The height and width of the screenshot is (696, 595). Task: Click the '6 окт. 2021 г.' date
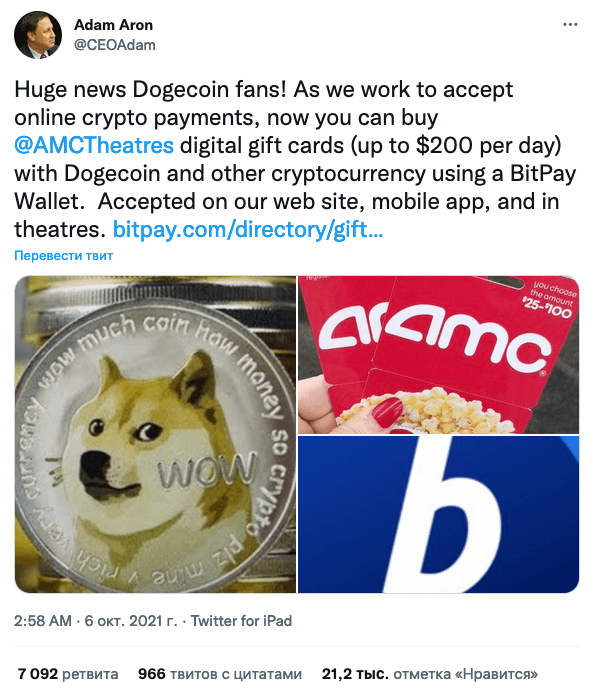tap(131, 621)
